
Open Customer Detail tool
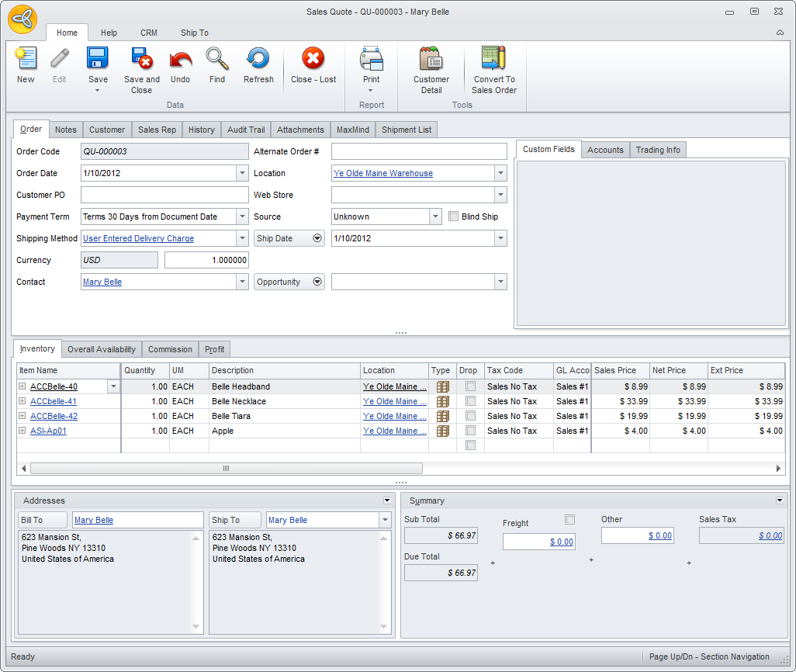tap(431, 60)
